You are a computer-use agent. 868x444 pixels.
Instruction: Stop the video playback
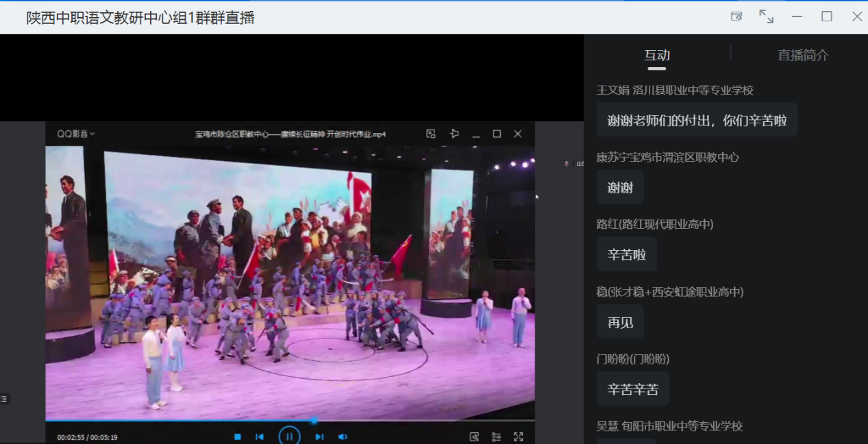click(238, 436)
